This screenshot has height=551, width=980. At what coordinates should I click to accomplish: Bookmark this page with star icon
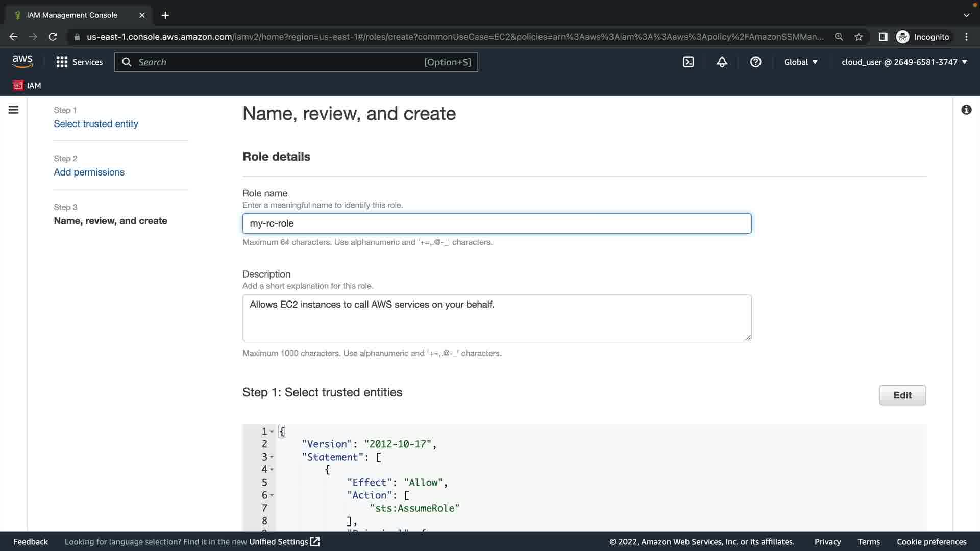[x=859, y=37]
